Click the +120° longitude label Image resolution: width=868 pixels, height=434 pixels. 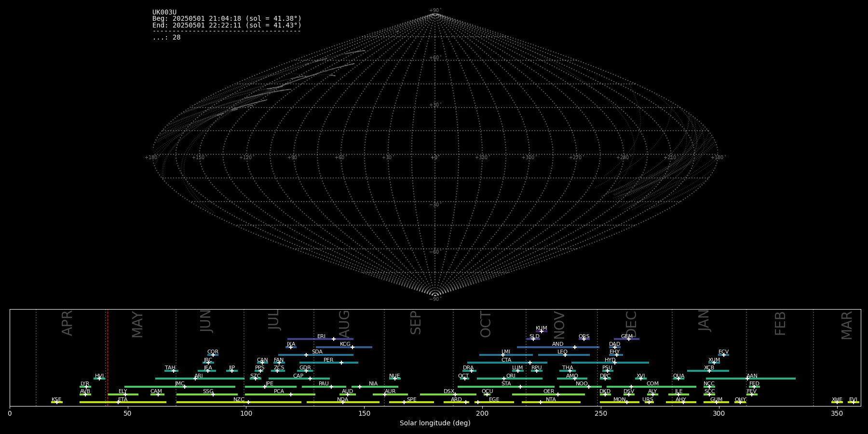click(246, 158)
